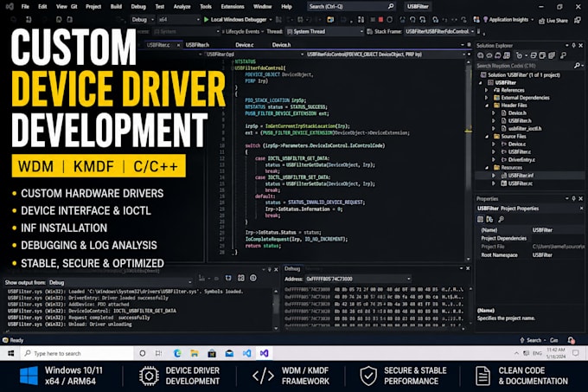
Task: Open Microsoft Store from the taskbar
Action: (x=212, y=353)
